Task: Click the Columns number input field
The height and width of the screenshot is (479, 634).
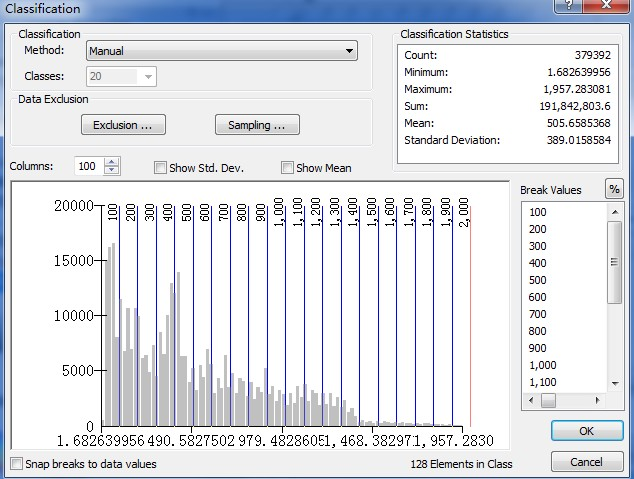Action: [x=88, y=167]
